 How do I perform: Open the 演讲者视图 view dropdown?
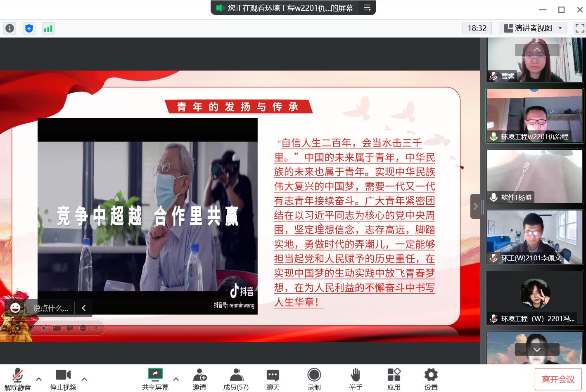[x=533, y=28]
